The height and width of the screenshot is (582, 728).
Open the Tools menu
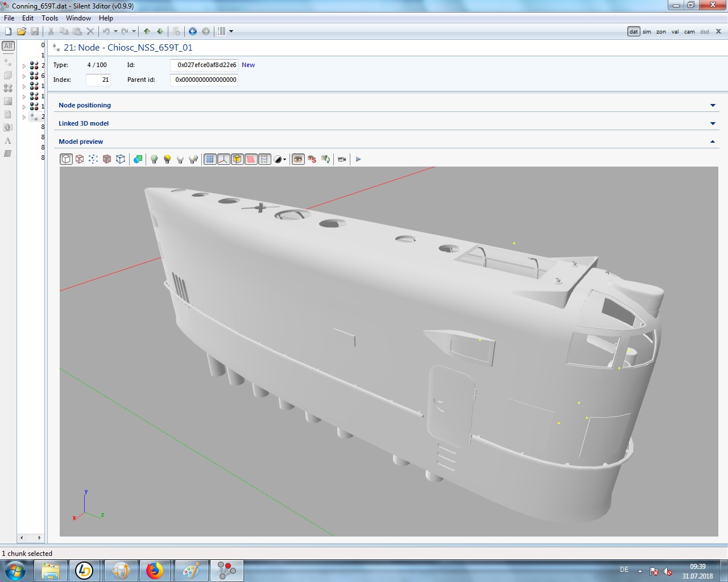(x=50, y=18)
